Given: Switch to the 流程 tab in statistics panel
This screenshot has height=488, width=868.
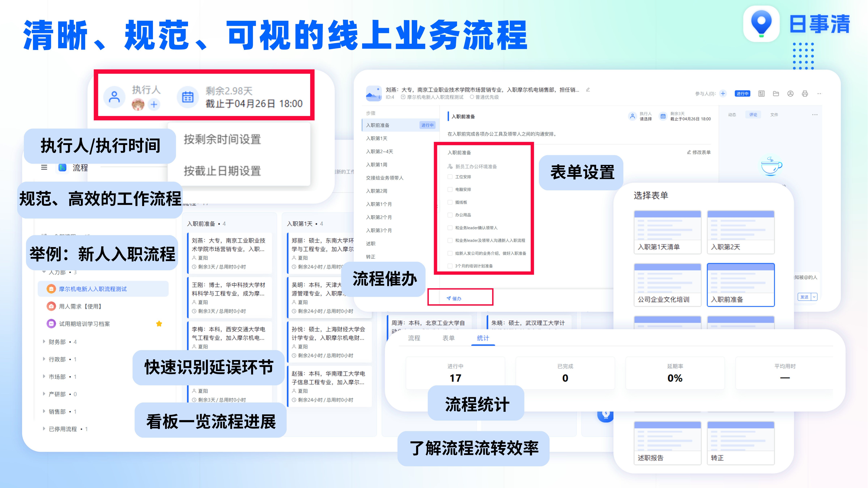Looking at the screenshot, I should pyautogui.click(x=414, y=338).
